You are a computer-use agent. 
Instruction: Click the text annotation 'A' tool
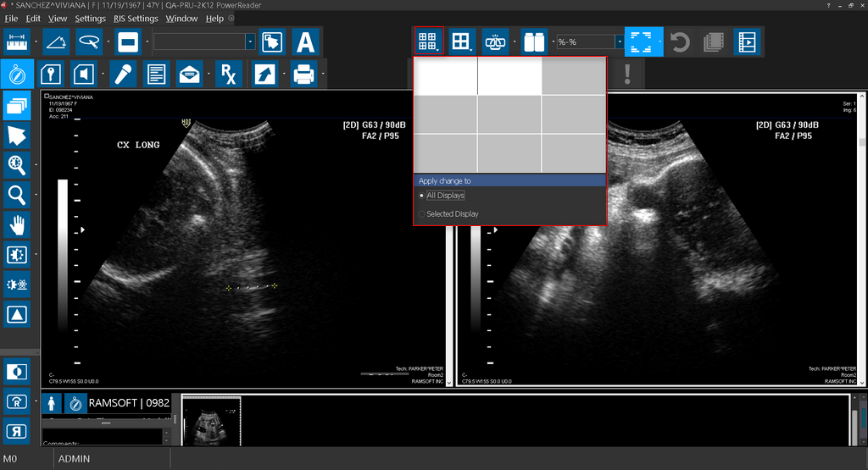click(x=304, y=41)
